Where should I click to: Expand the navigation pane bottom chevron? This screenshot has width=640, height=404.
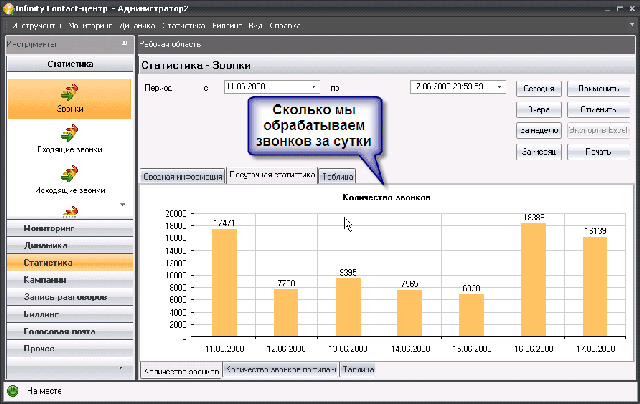point(121,368)
